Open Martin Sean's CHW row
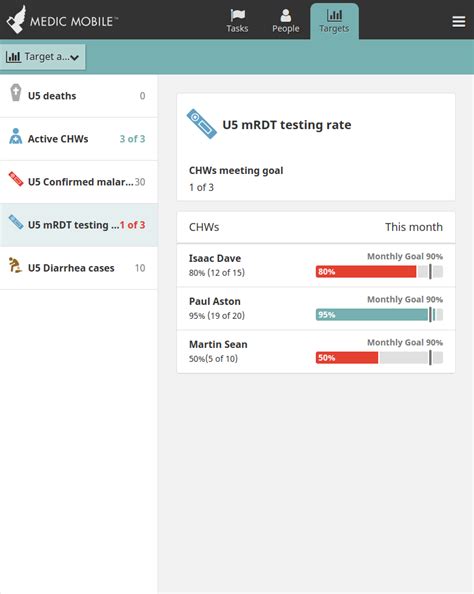The width and height of the screenshot is (474, 594). tap(316, 352)
